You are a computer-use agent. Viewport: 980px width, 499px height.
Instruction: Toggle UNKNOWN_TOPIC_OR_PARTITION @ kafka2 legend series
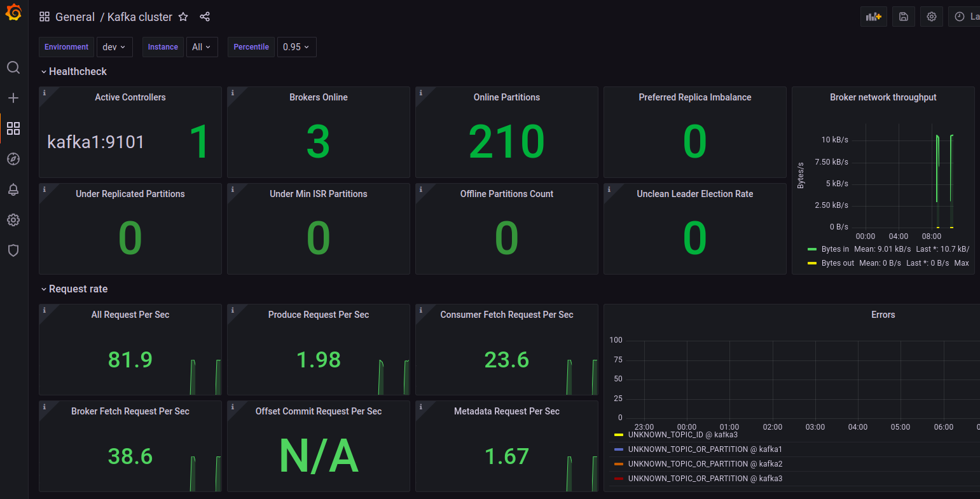coord(705,464)
